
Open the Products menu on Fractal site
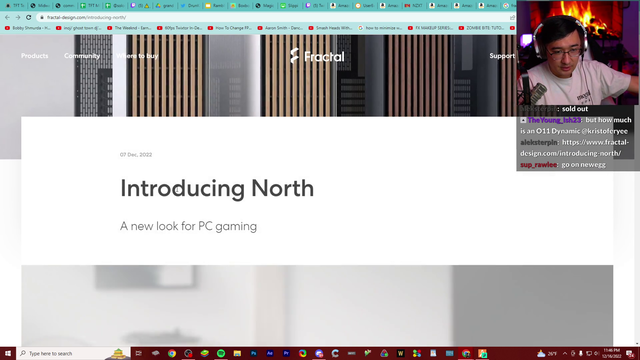(x=34, y=56)
